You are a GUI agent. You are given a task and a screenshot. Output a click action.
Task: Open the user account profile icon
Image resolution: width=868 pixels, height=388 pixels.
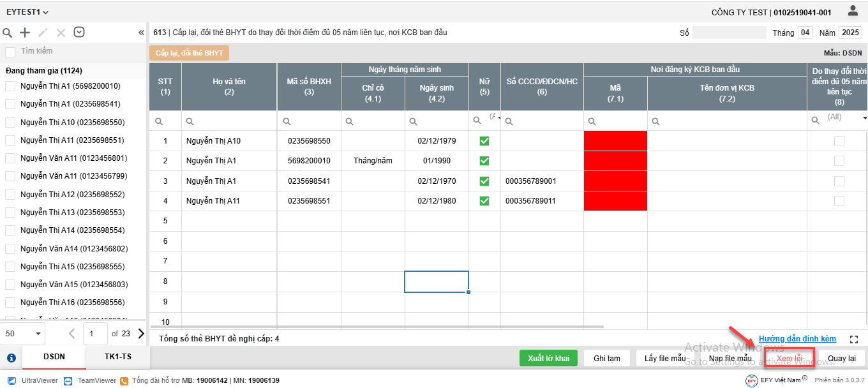tap(853, 11)
